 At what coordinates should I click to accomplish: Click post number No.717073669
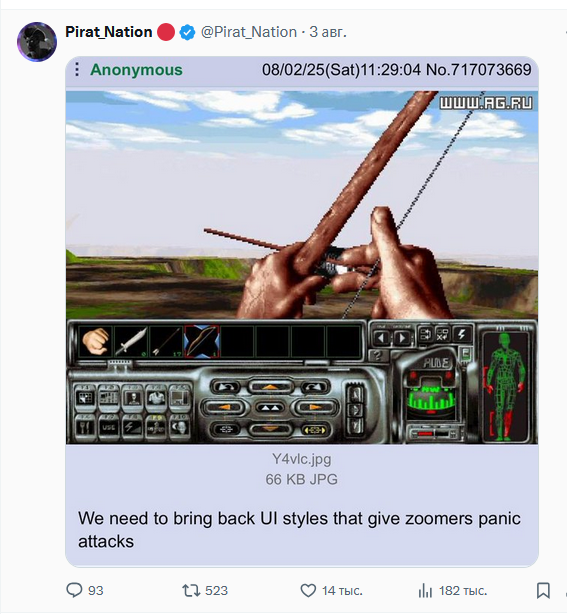tap(479, 70)
